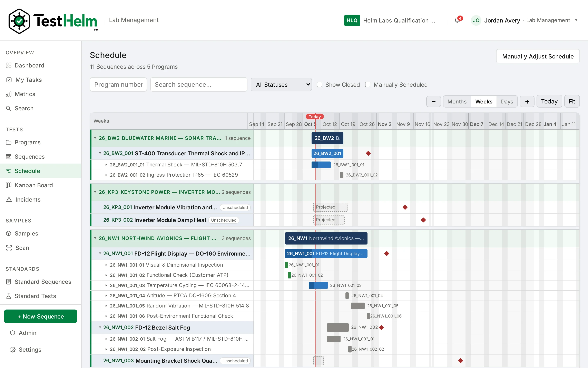This screenshot has height=368, width=588.
Task: Open the All Statuses dropdown
Action: click(281, 84)
